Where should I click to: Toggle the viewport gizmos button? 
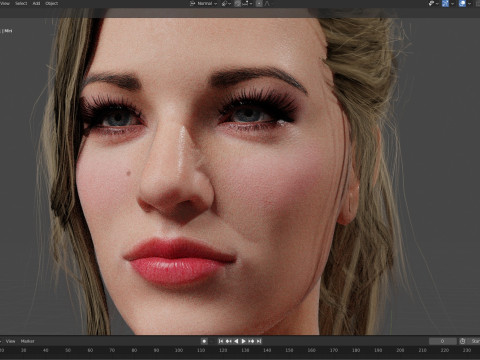pos(445,3)
